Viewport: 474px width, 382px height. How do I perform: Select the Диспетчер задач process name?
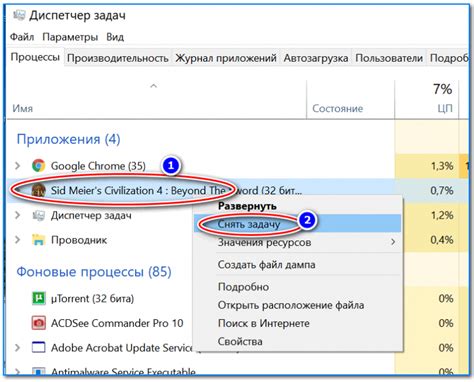tap(91, 216)
